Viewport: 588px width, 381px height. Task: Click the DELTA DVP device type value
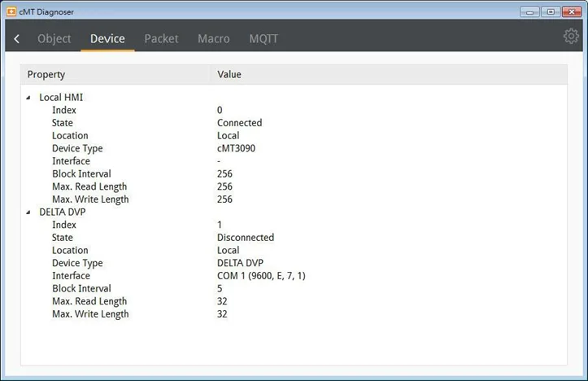tap(241, 263)
